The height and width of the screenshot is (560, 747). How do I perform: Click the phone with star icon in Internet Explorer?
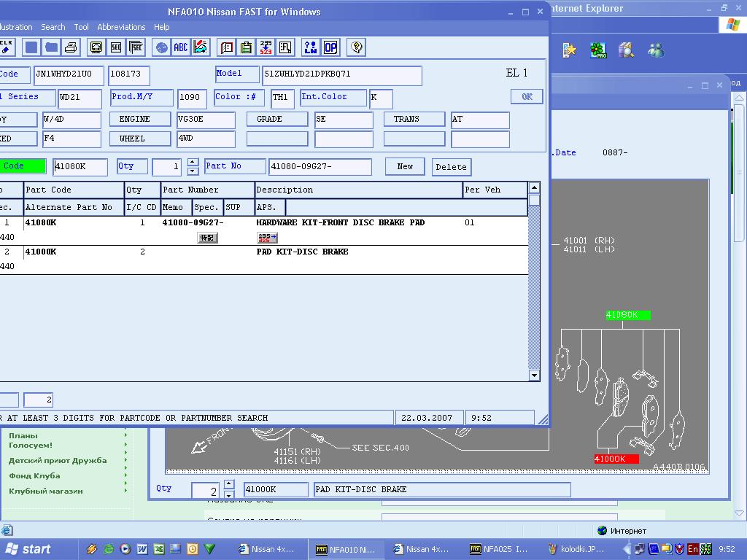coord(569,50)
